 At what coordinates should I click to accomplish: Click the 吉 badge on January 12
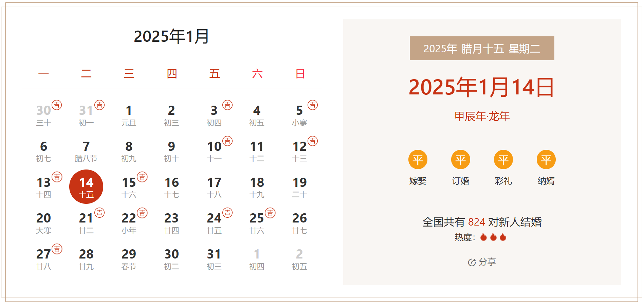pos(313,141)
